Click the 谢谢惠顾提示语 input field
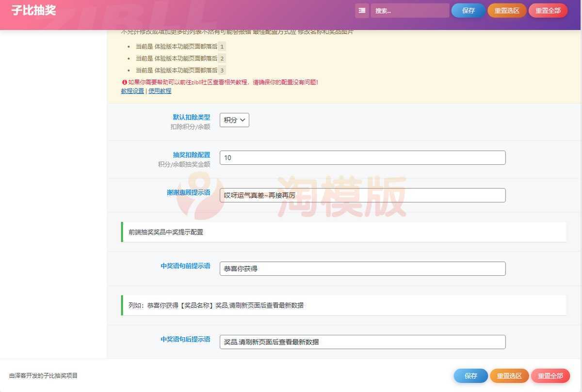The width and height of the screenshot is (582, 392). 362,195
